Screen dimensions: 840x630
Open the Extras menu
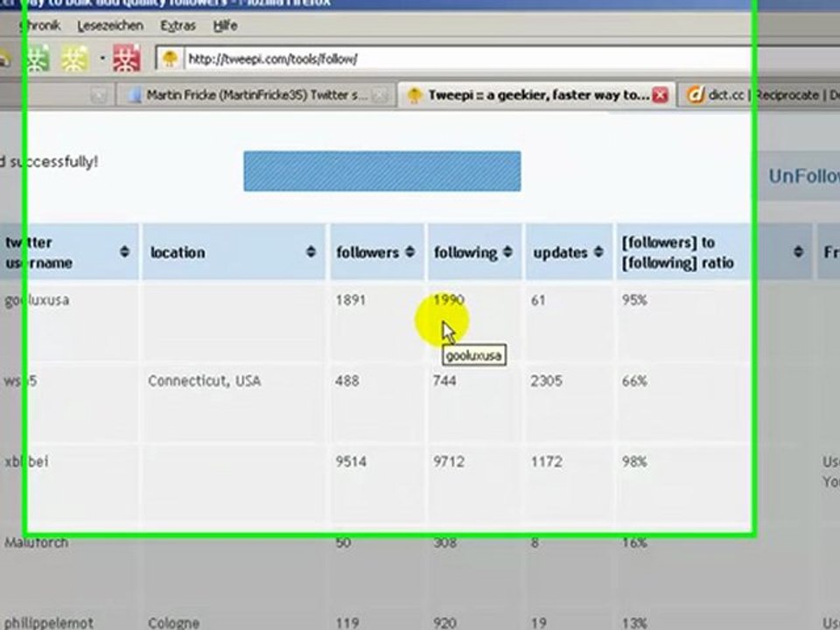coord(178,25)
